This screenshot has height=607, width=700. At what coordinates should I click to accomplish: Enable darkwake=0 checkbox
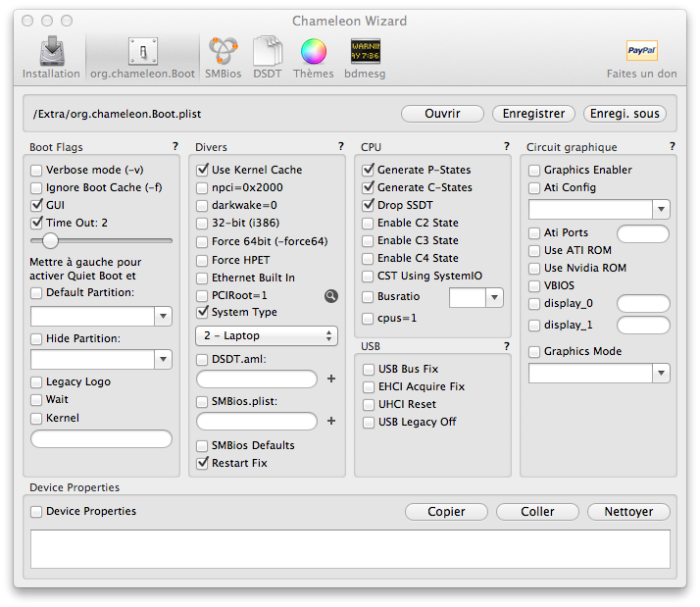202,206
